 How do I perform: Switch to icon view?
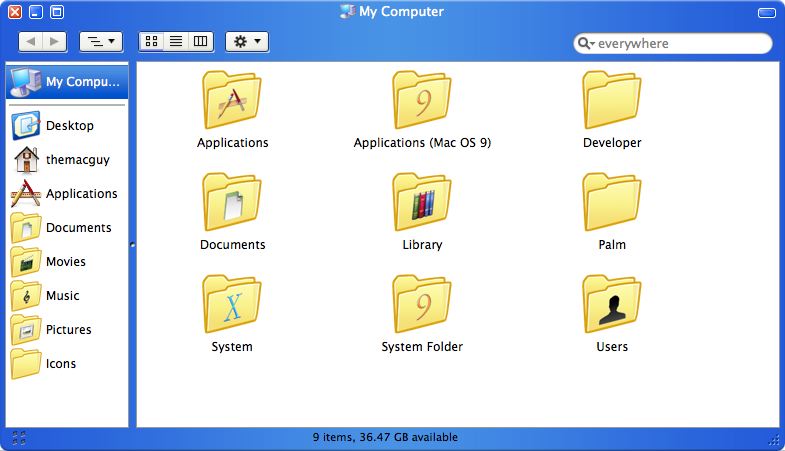tap(151, 42)
